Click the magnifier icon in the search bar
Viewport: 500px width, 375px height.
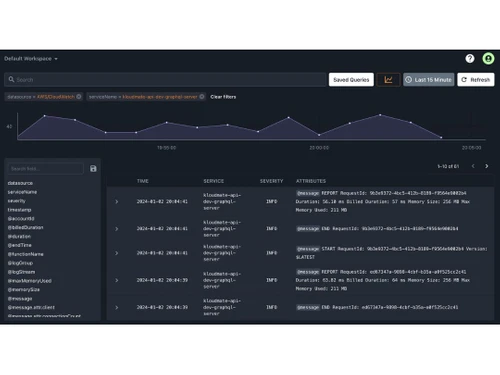(11, 79)
